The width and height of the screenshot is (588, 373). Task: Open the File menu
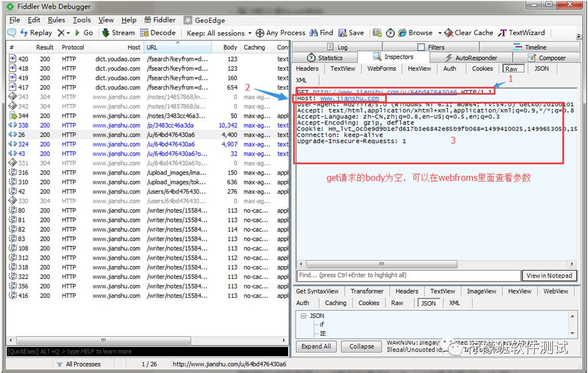click(x=15, y=20)
